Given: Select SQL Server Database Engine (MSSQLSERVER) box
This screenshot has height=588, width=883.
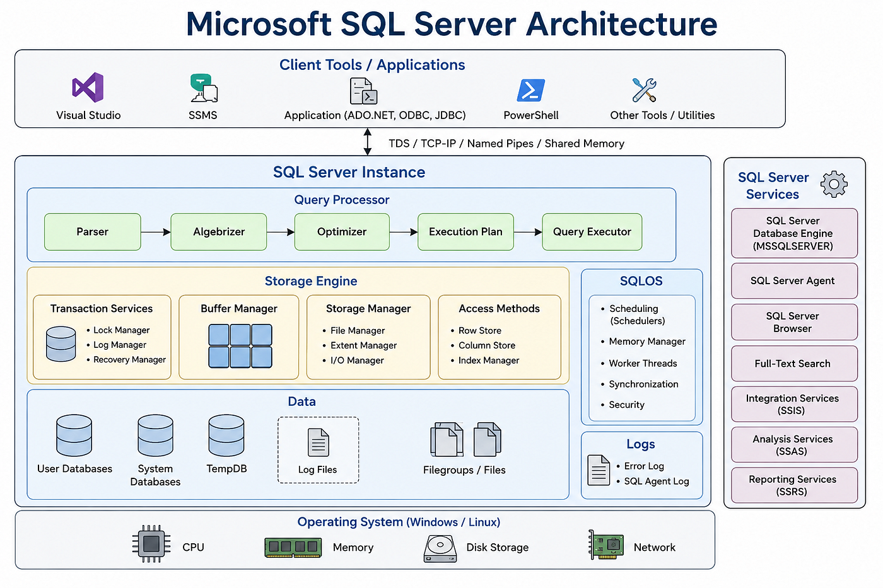Looking at the screenshot, I should (795, 233).
